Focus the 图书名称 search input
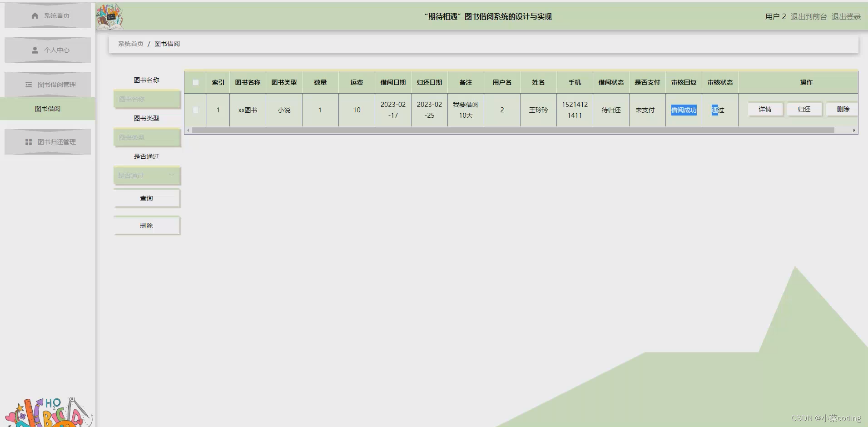 coord(147,99)
